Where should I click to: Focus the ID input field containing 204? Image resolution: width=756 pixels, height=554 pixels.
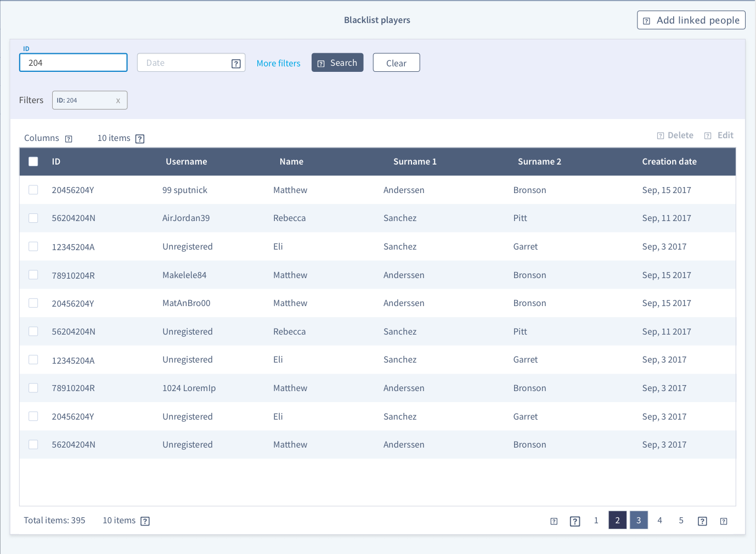(74, 63)
